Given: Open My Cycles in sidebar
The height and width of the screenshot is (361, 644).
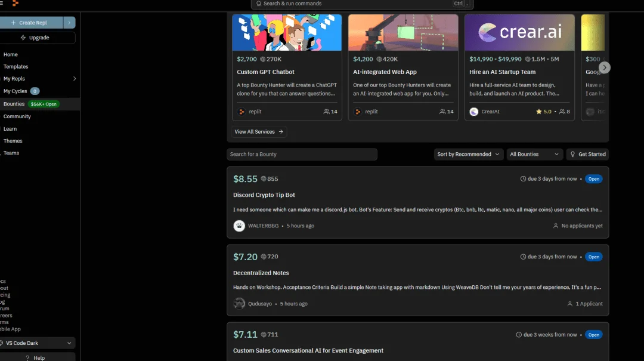Looking at the screenshot, I should coord(15,91).
